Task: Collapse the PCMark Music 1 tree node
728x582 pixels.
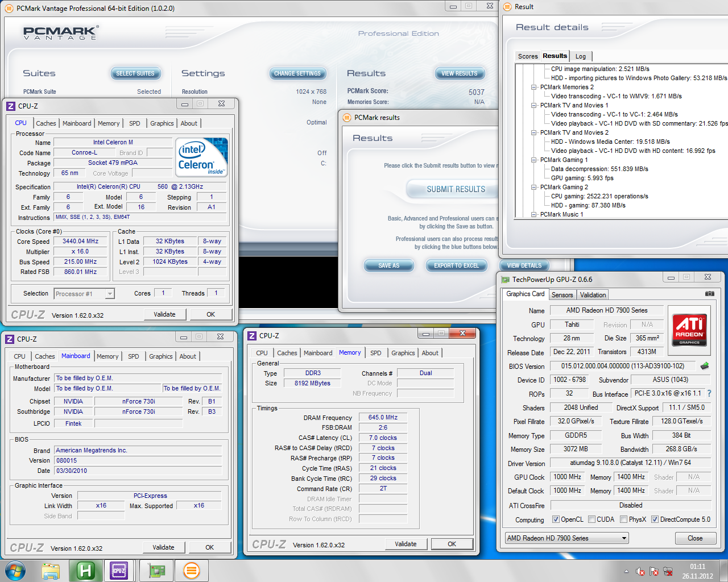Action: click(x=534, y=214)
